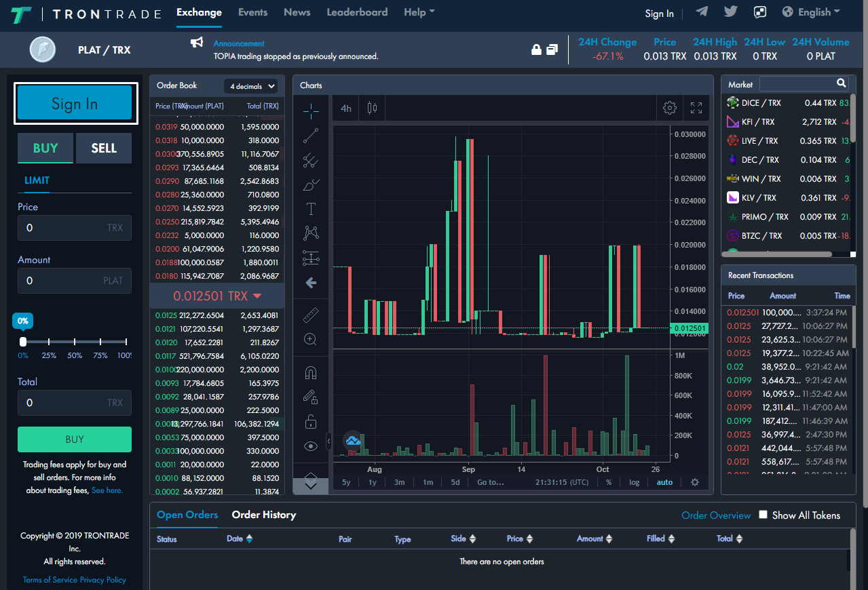Switch to the SELL side
Image resolution: width=868 pixels, height=590 pixels.
(x=104, y=148)
